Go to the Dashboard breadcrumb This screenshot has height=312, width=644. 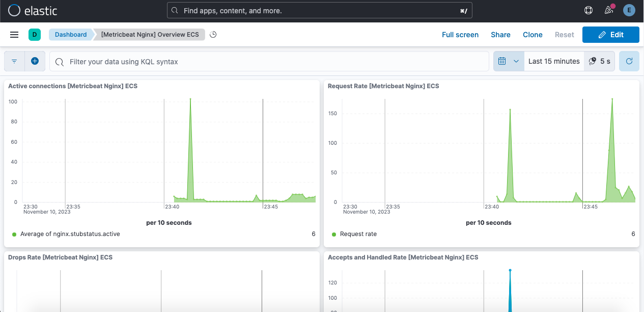pos(71,35)
